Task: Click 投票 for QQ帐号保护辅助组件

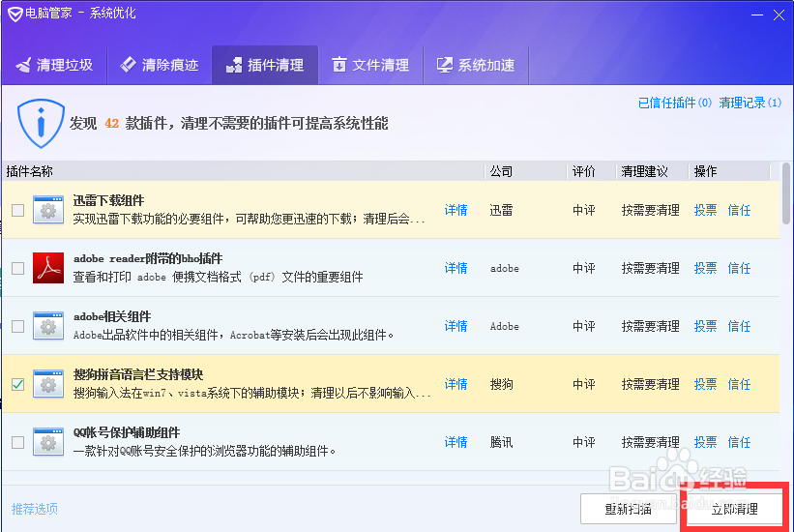Action: pos(705,442)
